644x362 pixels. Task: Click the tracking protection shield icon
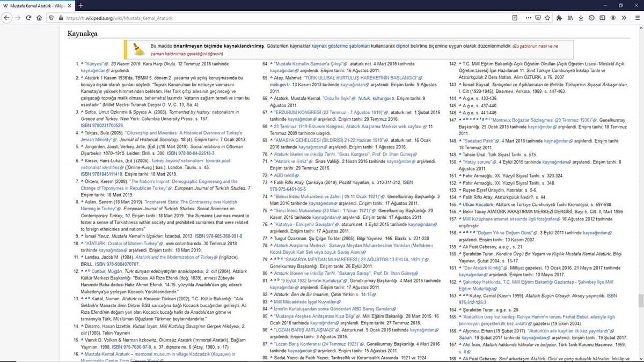click(51, 18)
